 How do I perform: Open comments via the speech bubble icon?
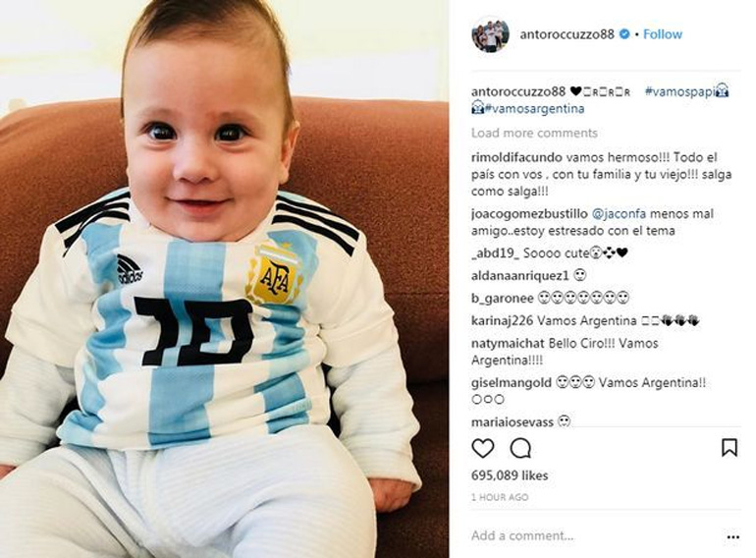pyautogui.click(x=520, y=448)
